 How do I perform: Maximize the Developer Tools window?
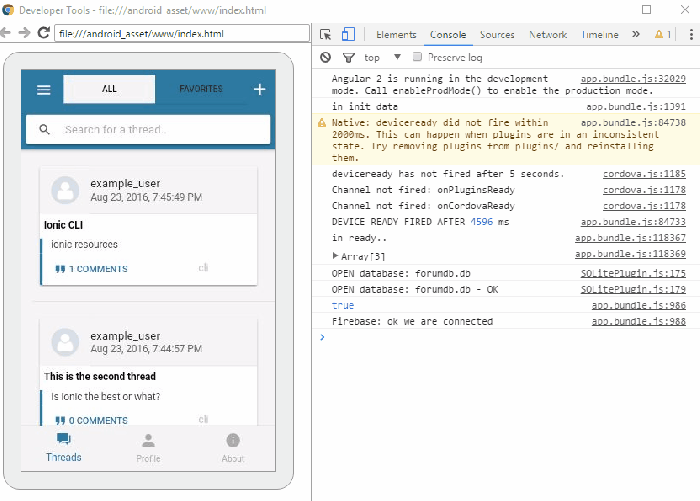[x=646, y=9]
